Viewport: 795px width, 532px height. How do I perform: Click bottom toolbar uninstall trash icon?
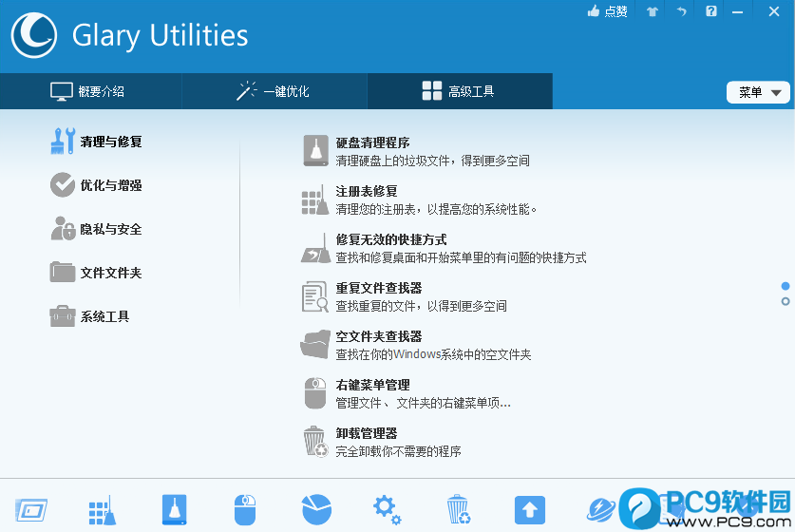click(459, 510)
